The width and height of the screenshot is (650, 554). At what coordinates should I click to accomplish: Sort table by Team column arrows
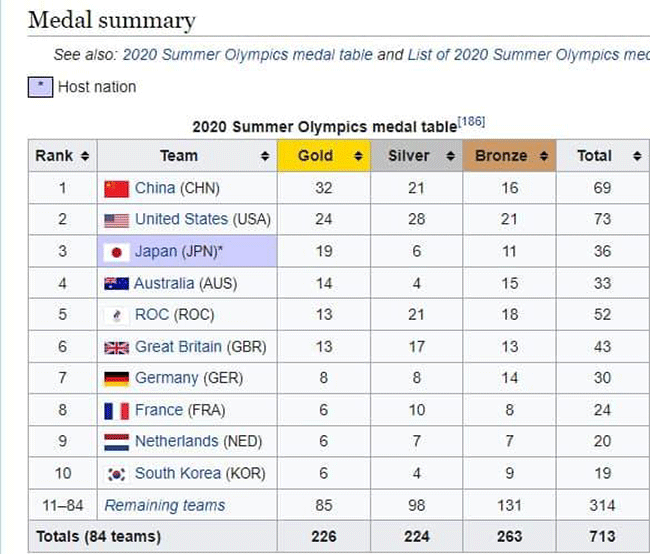(265, 156)
